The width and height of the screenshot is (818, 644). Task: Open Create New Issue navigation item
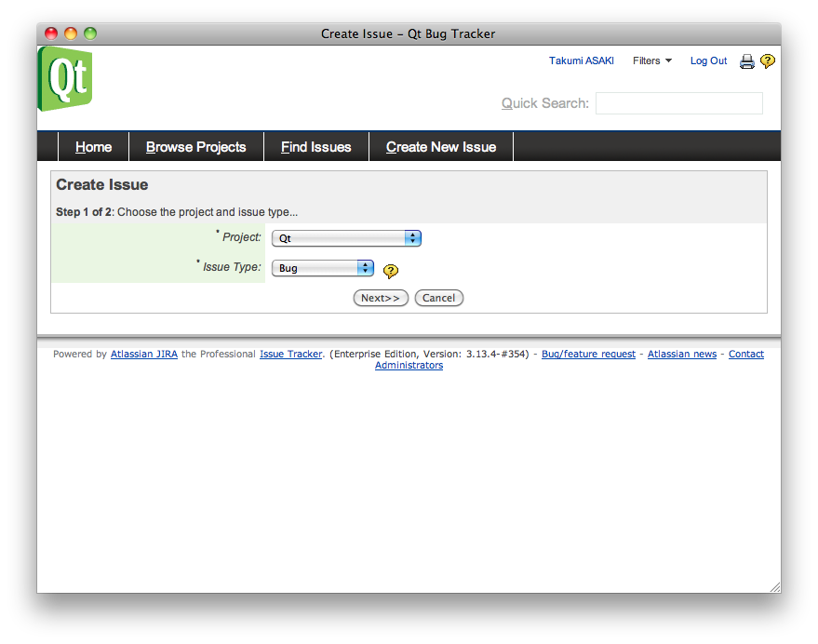441,147
